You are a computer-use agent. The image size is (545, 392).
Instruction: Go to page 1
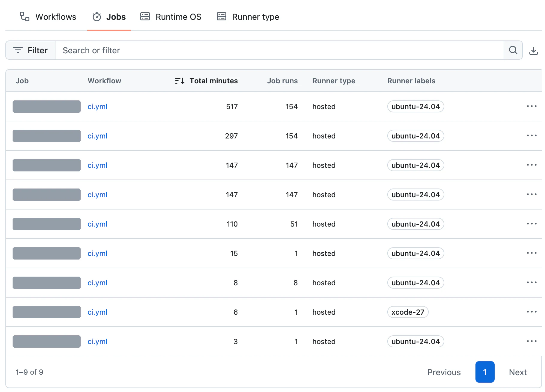click(485, 372)
